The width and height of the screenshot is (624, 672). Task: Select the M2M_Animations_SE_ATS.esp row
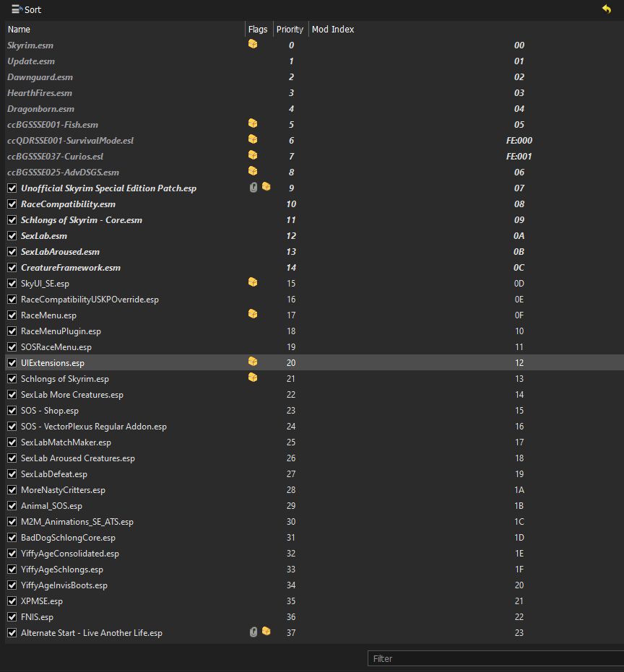tap(314, 522)
